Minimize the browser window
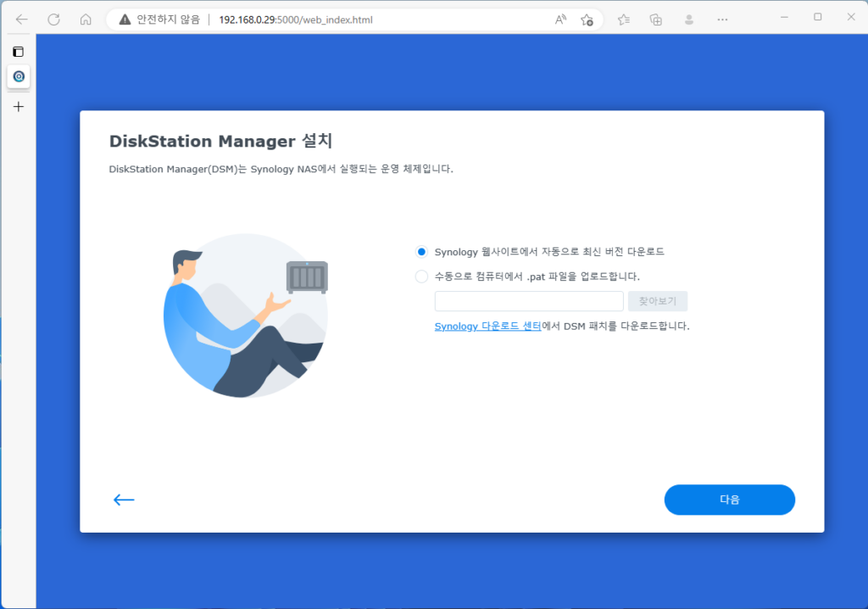This screenshot has height=609, width=868. pos(784,17)
